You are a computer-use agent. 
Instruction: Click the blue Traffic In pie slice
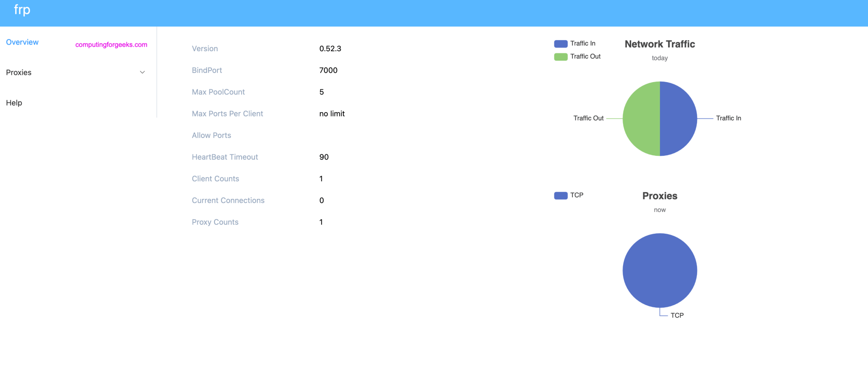point(679,119)
